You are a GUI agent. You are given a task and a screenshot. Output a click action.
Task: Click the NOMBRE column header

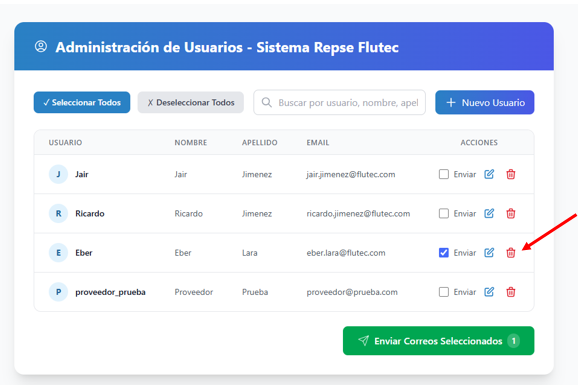coord(191,142)
